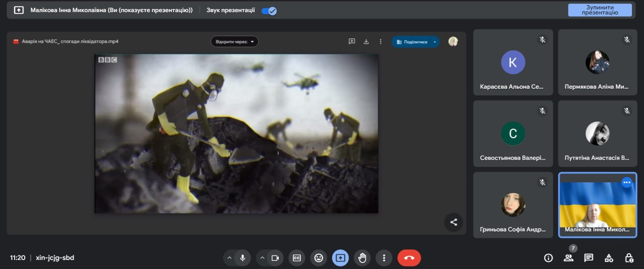644x269 pixels.
Task: Click muted mic icon on Путятіна tile
Action: [x=627, y=111]
